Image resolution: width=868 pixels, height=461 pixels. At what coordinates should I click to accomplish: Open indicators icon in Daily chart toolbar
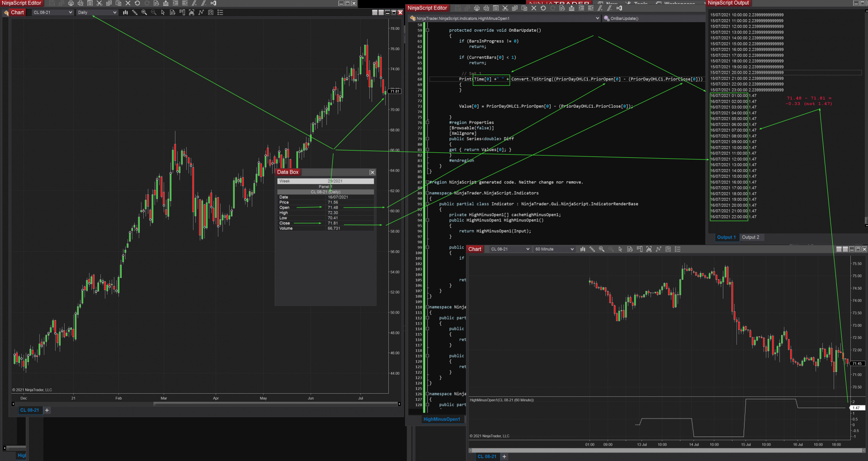pyautogui.click(x=201, y=13)
